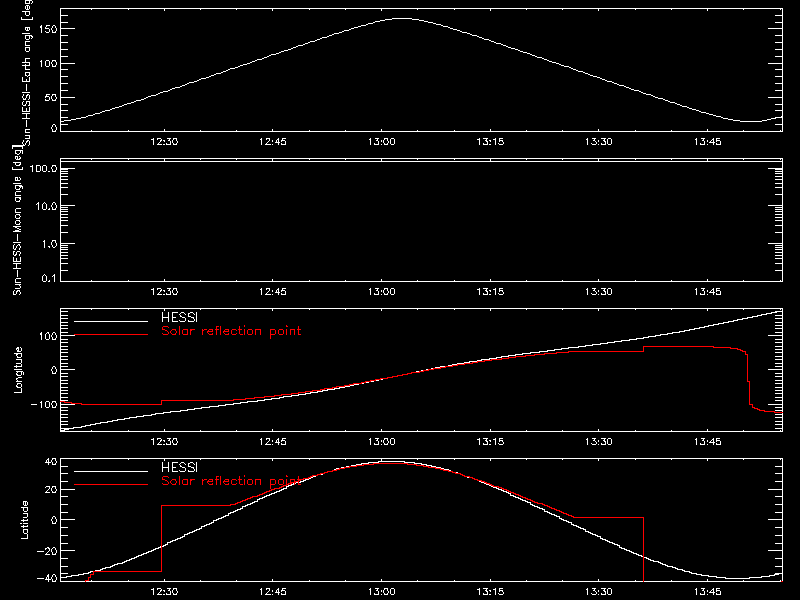800x600 pixels.
Task: Click the 10.0 tick on Moon angle axis
Action: tap(46, 207)
